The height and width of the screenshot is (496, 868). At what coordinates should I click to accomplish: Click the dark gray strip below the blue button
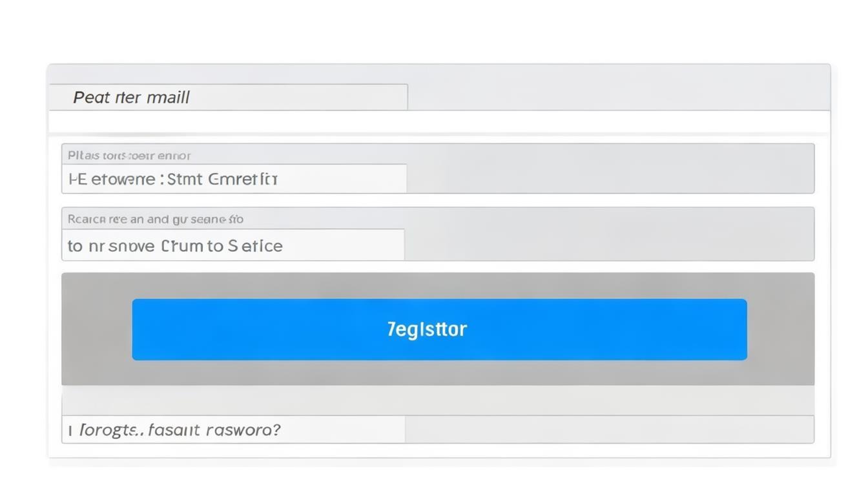point(438,373)
